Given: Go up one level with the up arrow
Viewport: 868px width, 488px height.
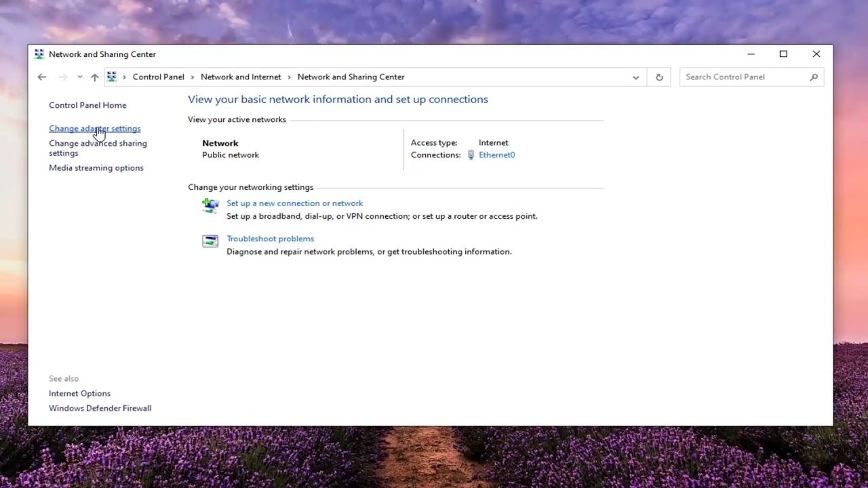Looking at the screenshot, I should point(94,77).
